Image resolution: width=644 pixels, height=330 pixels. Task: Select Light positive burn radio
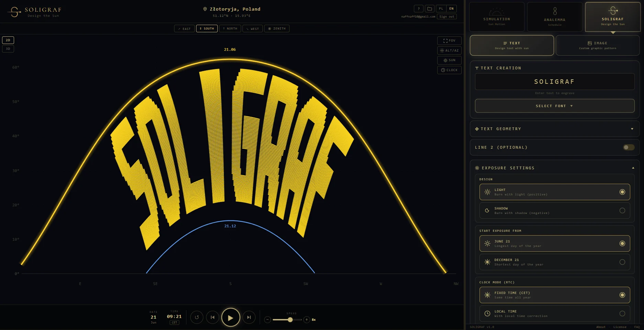(x=622, y=192)
